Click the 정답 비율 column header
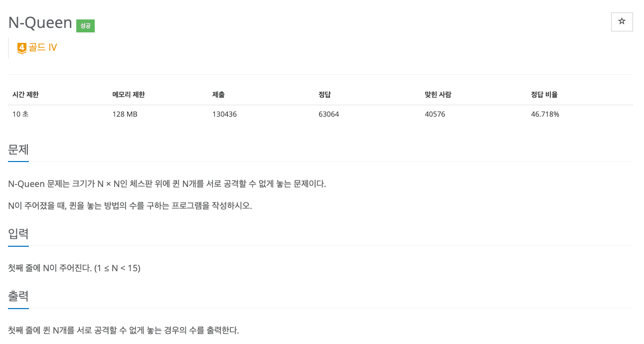Screen dimensions: 644x344 click(x=544, y=95)
